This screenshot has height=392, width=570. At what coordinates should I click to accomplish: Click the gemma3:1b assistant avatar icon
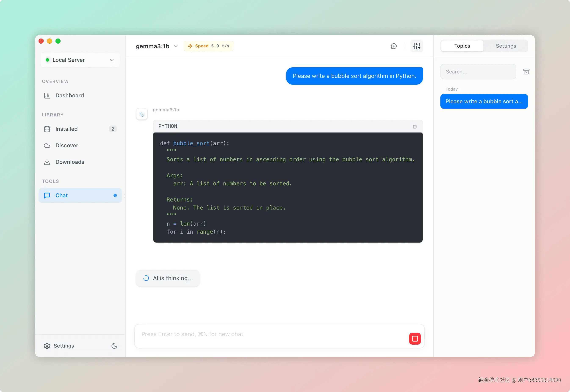(142, 114)
